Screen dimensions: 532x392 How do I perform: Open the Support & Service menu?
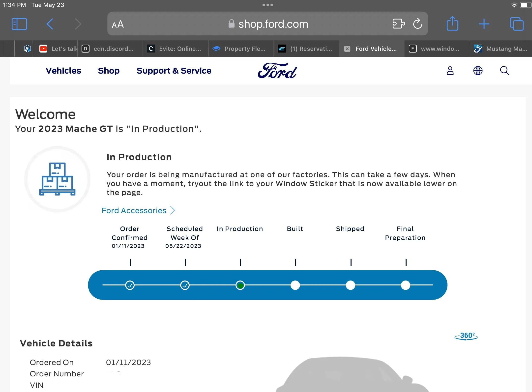coord(174,71)
